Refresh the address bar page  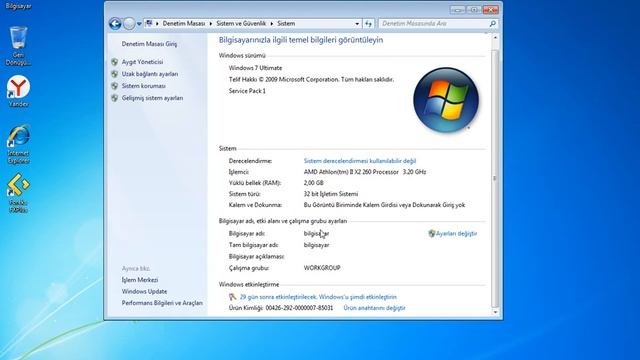click(x=368, y=24)
